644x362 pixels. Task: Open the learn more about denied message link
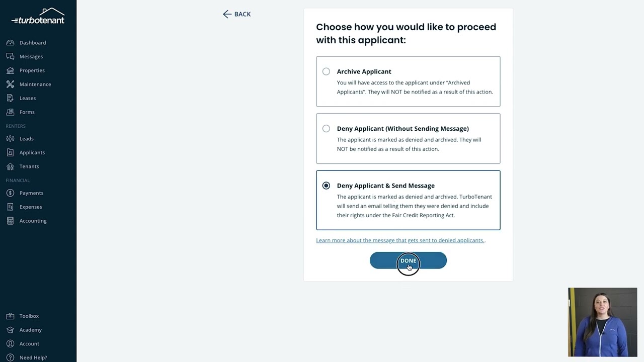point(400,240)
